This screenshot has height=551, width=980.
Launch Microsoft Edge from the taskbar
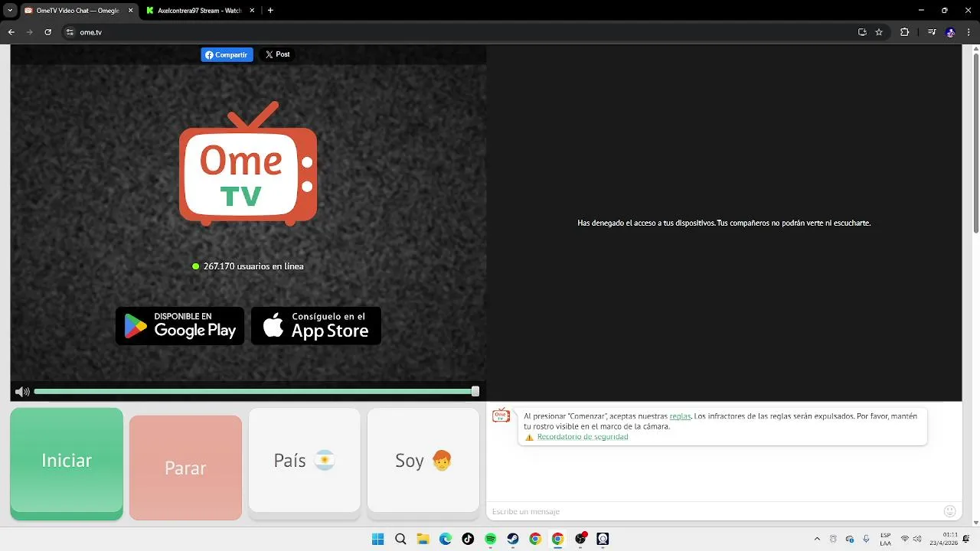pos(446,539)
